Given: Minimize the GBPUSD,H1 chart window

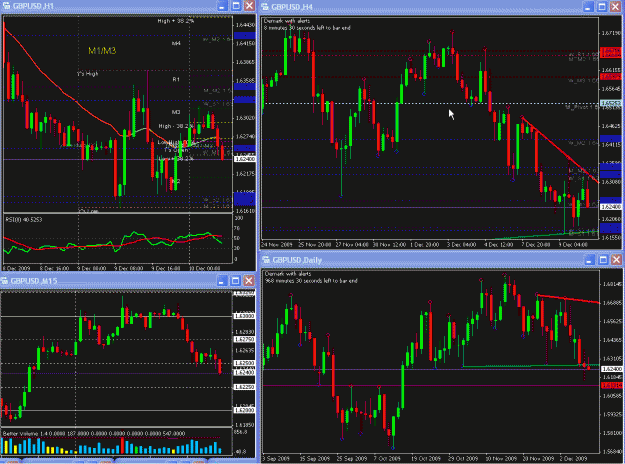Looking at the screenshot, I should (222, 6).
